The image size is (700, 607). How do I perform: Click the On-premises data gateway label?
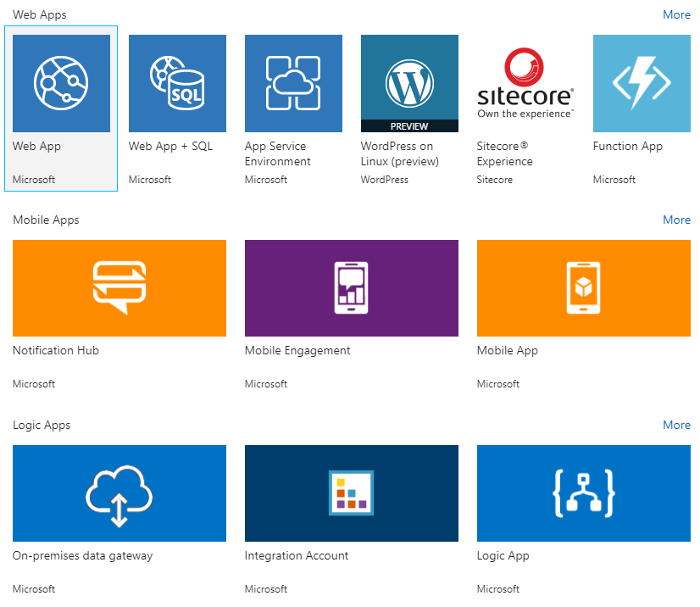[x=82, y=555]
